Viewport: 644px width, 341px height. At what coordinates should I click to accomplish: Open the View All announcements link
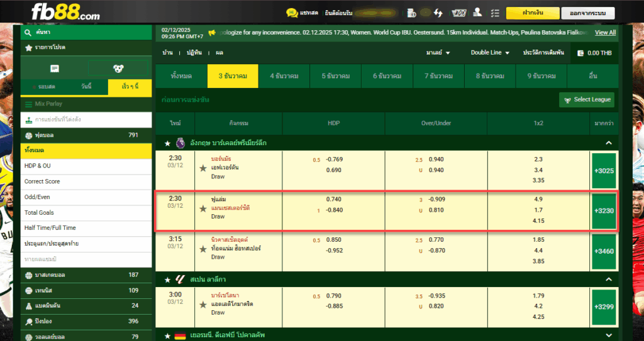(606, 33)
